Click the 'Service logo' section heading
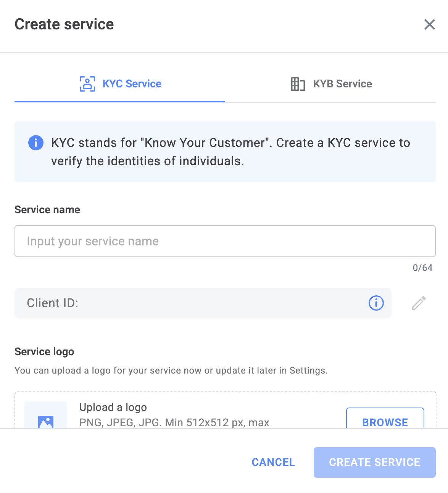The height and width of the screenshot is (493, 448). pyautogui.click(x=44, y=352)
